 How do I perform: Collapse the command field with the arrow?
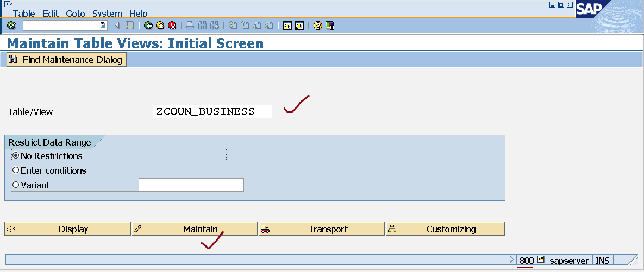(117, 26)
